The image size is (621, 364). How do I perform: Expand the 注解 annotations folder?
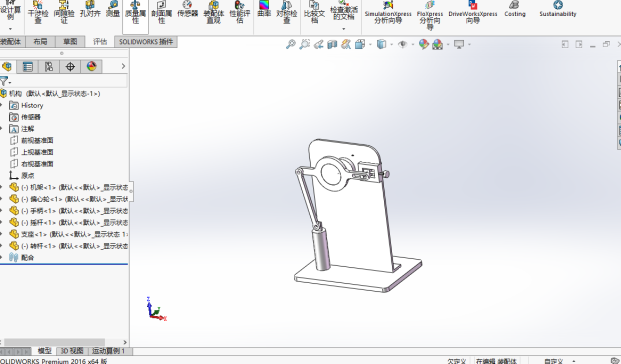(2, 129)
